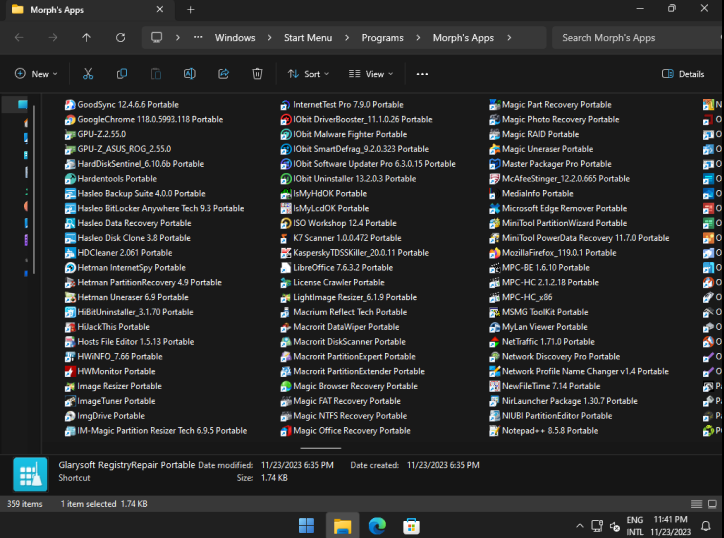Click the McAfeeStinger Portable icon

coord(494,179)
